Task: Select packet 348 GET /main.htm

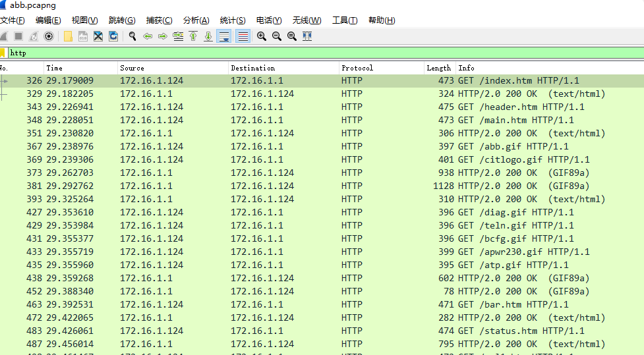Action: pos(322,121)
